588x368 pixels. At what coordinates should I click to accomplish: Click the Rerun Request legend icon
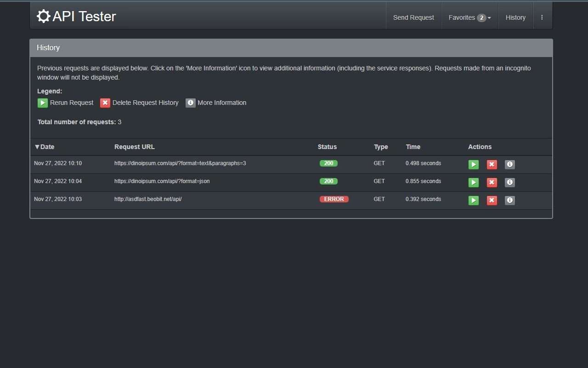point(42,103)
